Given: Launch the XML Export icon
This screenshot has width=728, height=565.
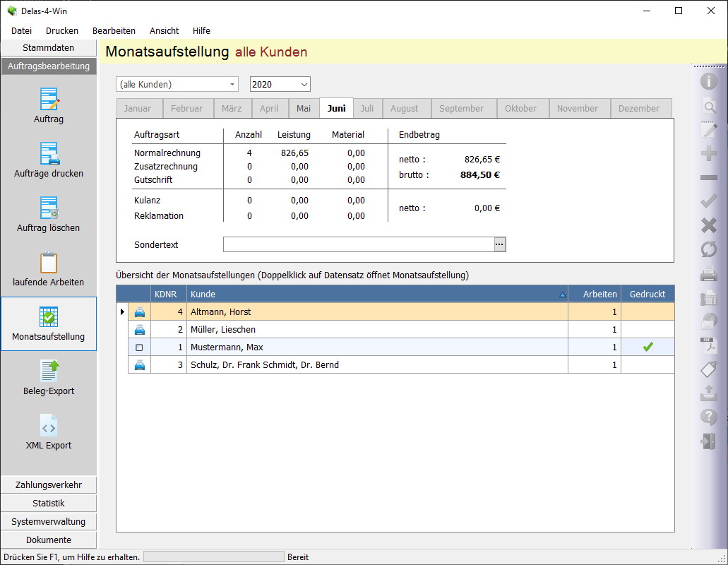Looking at the screenshot, I should click(49, 426).
